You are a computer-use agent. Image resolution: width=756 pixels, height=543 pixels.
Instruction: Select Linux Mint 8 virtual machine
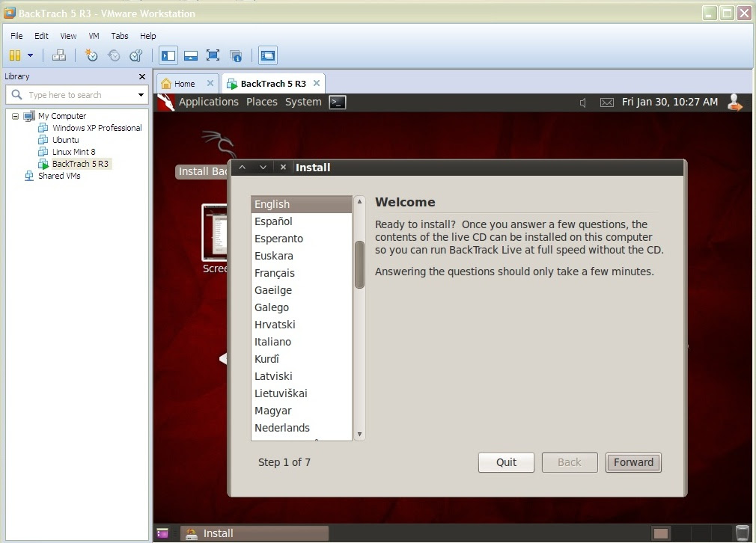(74, 152)
